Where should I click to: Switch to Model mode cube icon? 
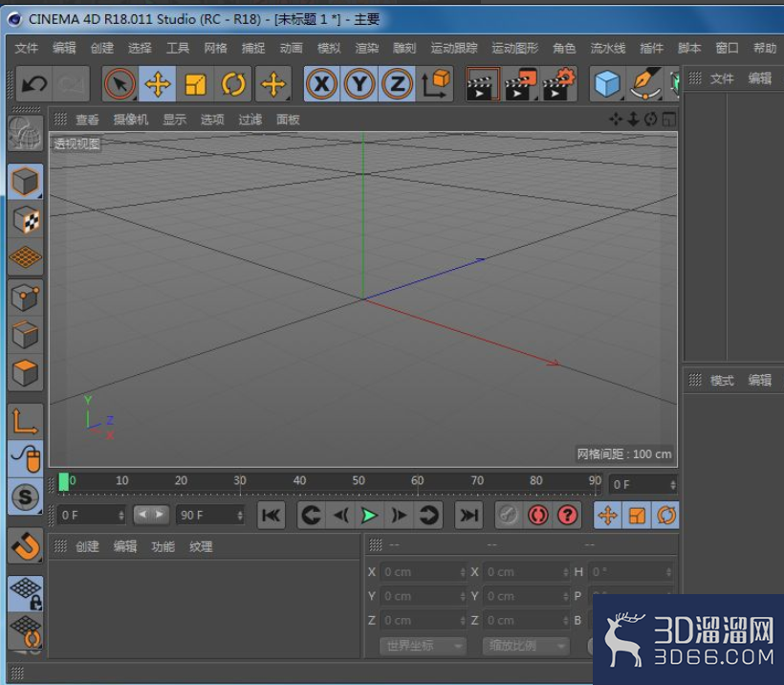tap(25, 181)
